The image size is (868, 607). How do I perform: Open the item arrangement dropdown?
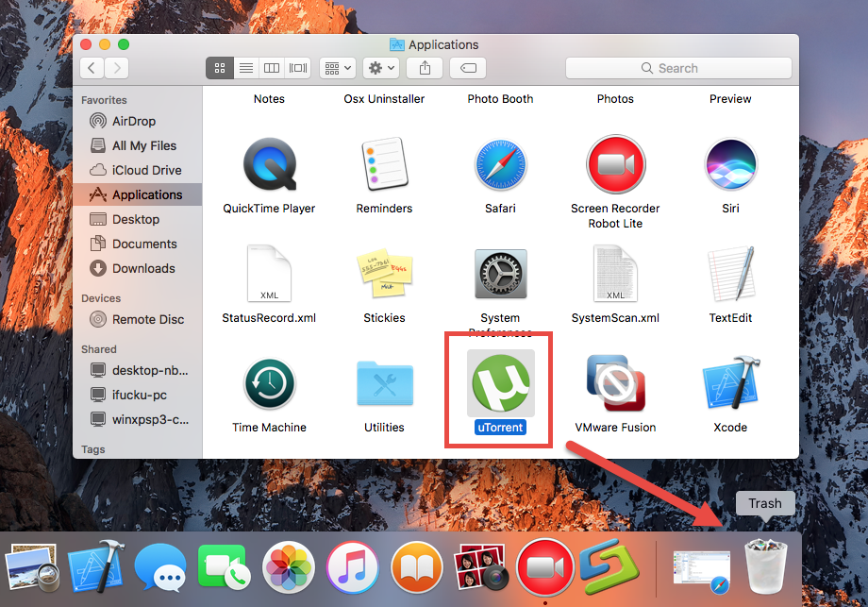pos(336,67)
